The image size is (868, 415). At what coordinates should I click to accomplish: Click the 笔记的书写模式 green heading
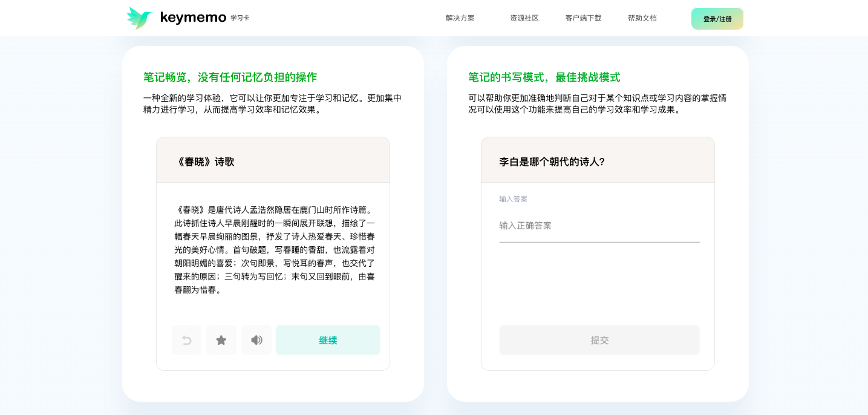point(544,77)
